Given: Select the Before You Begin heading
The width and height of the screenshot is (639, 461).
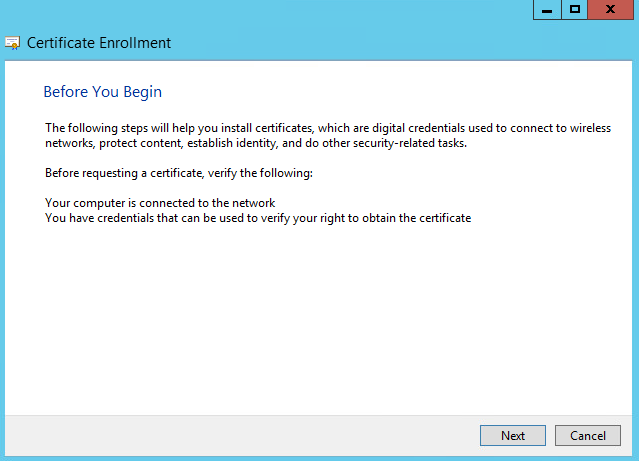Looking at the screenshot, I should (x=102, y=92).
